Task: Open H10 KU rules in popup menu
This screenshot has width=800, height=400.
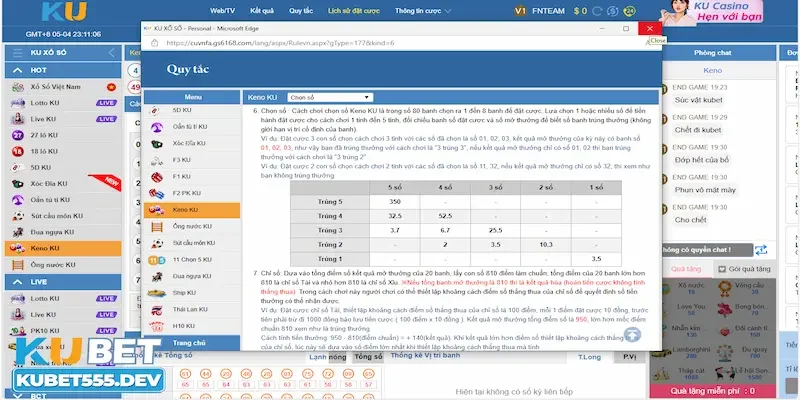Action: click(x=192, y=326)
